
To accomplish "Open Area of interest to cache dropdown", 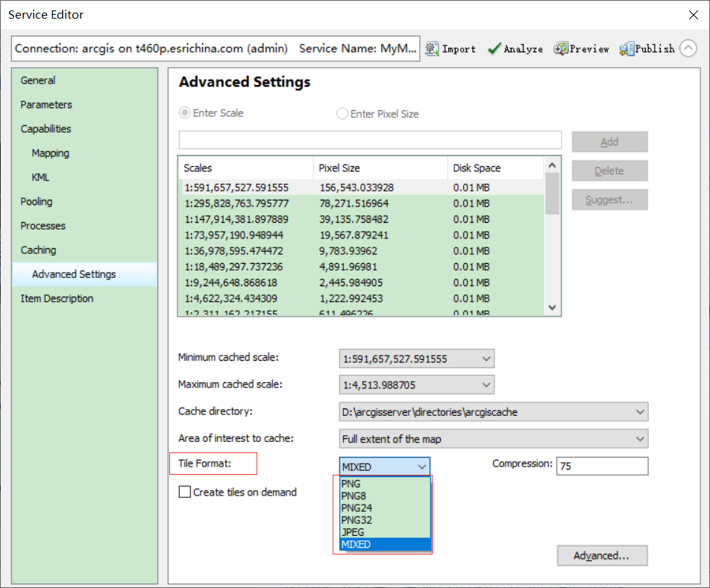I will [494, 439].
